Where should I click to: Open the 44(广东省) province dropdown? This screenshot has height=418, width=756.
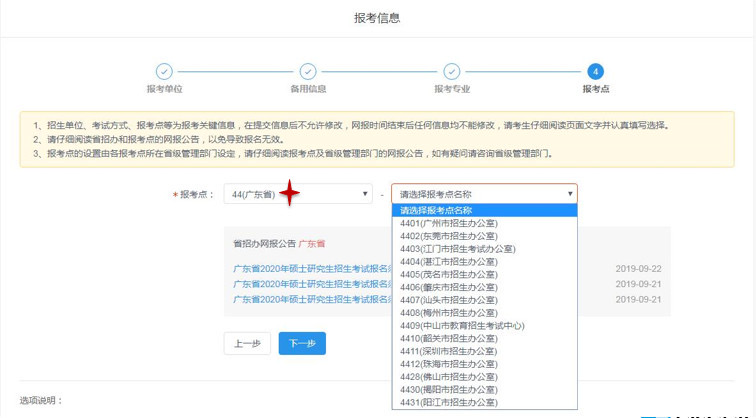296,193
